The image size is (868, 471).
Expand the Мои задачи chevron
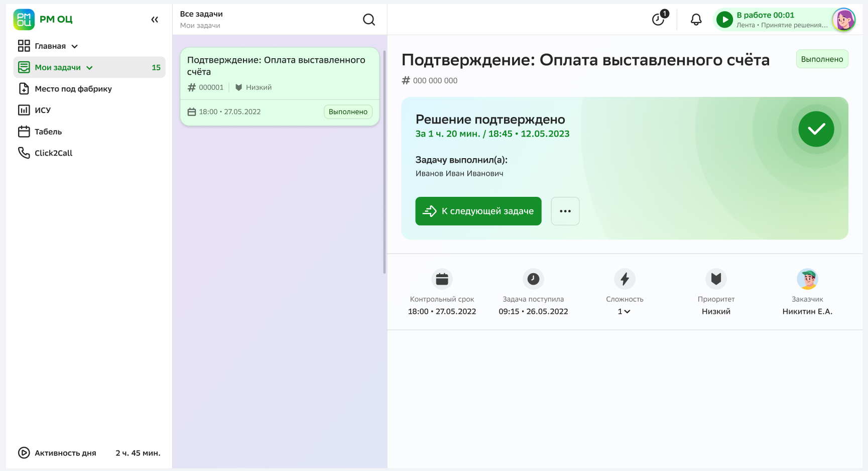click(90, 68)
